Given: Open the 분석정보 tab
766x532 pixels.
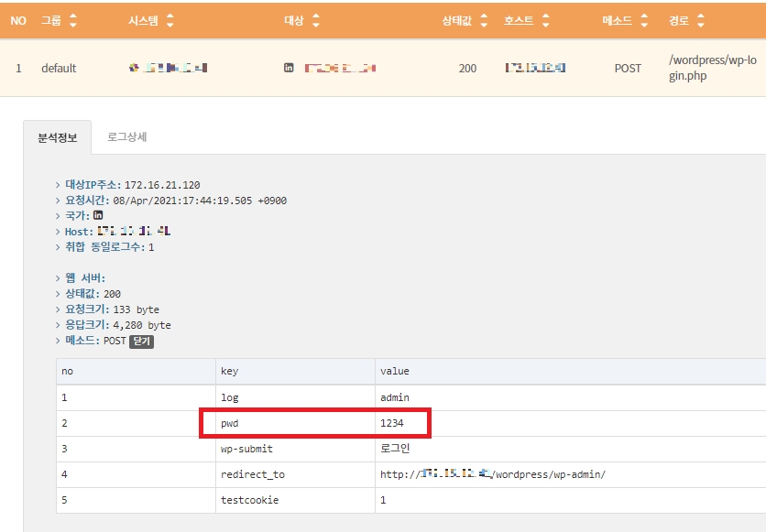Looking at the screenshot, I should pos(57,137).
